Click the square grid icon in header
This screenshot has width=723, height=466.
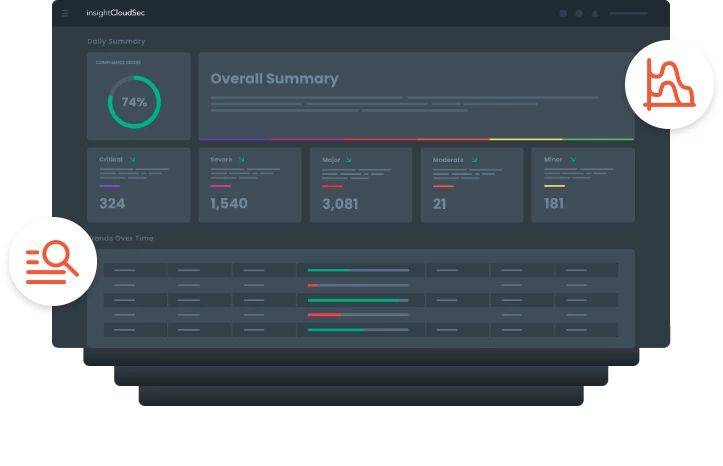(x=563, y=14)
